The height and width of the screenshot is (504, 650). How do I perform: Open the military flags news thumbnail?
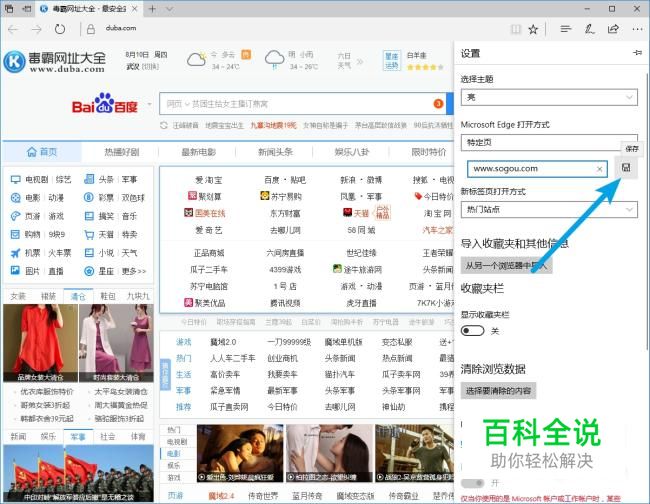click(78, 473)
